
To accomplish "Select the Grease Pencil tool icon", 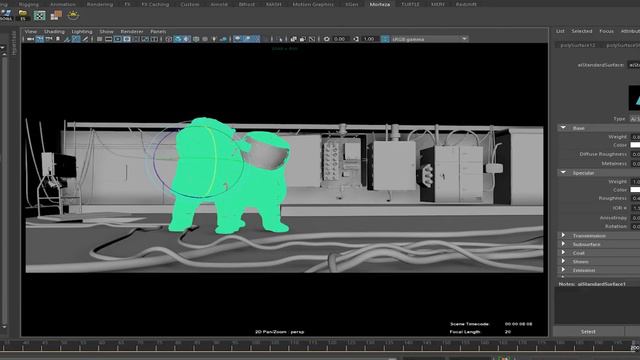I will coord(85,39).
